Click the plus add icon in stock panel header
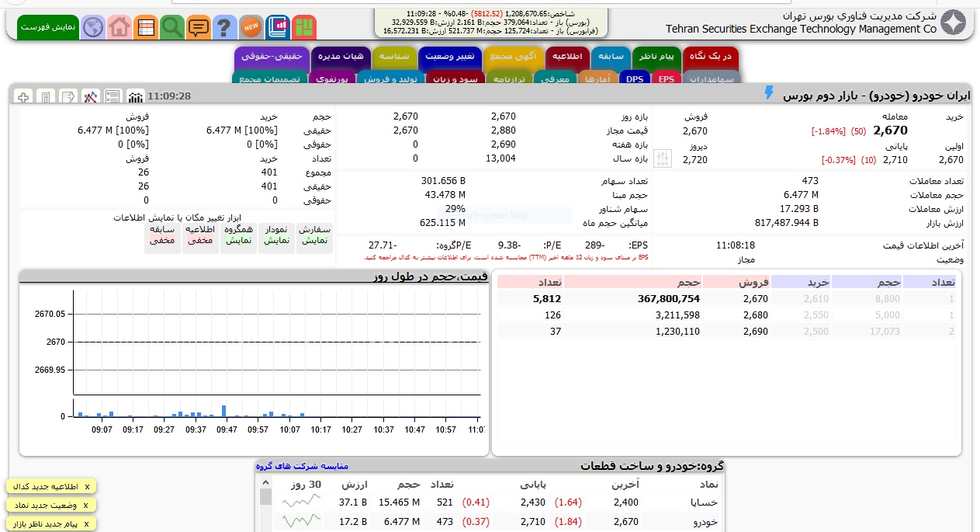 point(23,96)
